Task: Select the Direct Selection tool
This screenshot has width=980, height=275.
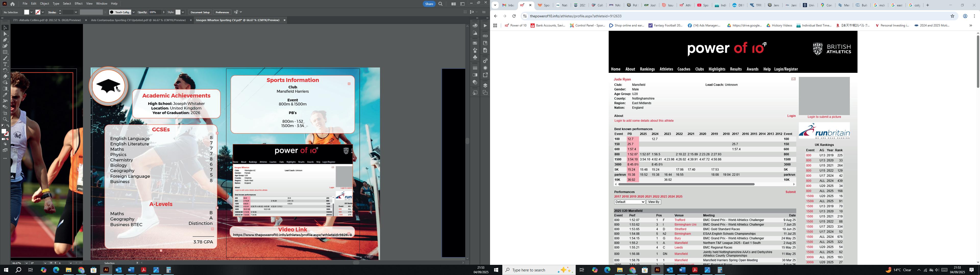Action: [x=5, y=34]
